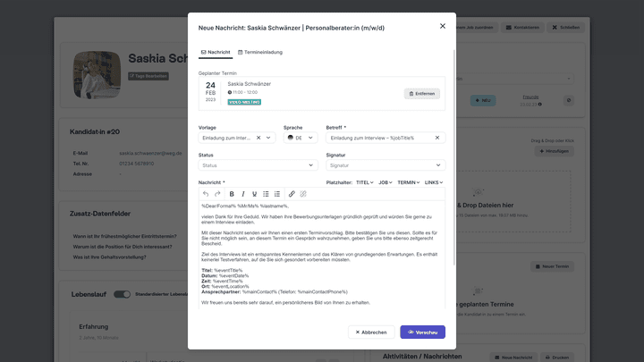Toggle bold text formatting

pyautogui.click(x=232, y=194)
